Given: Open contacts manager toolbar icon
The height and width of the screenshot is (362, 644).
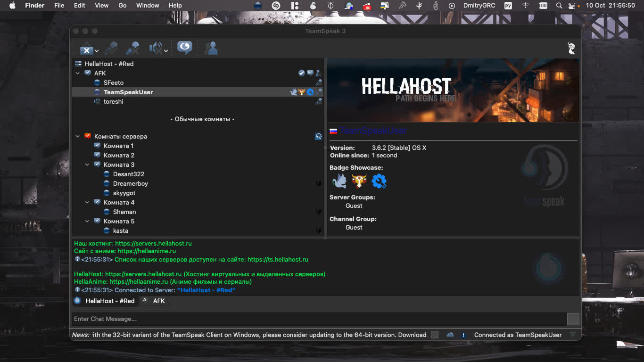Looking at the screenshot, I should click(211, 48).
